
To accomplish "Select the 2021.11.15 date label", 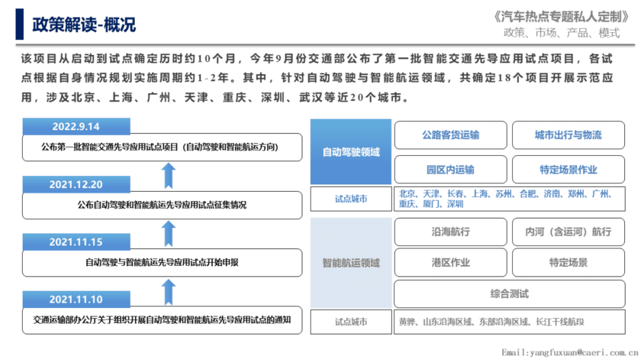I will [x=76, y=242].
